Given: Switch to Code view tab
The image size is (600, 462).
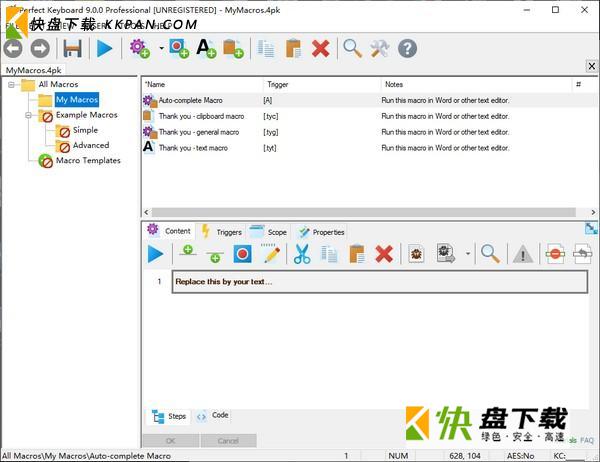Looking at the screenshot, I should tap(213, 416).
